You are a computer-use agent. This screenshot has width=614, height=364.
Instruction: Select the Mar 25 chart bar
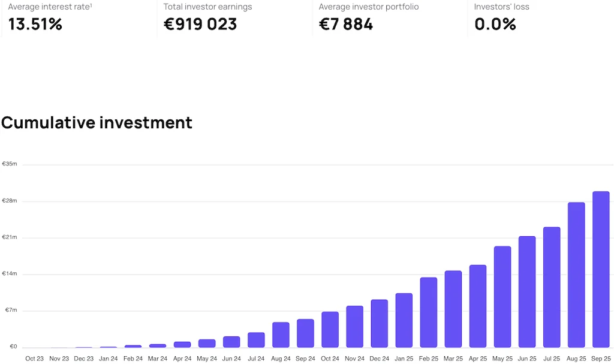453,309
